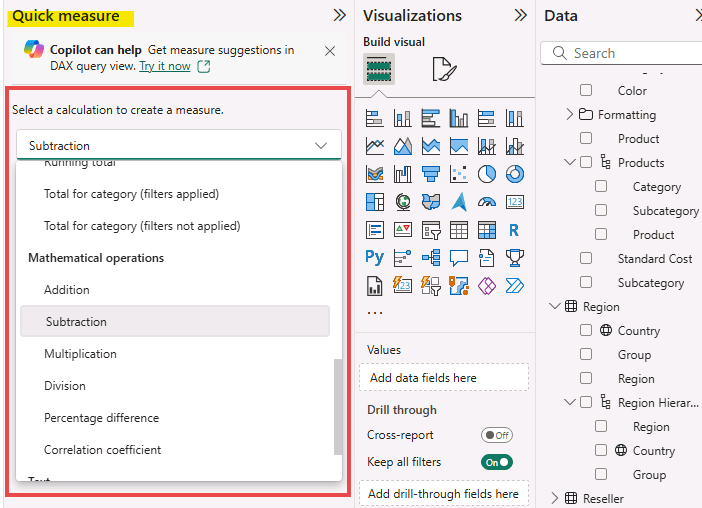Expand the Formatting folder
The image size is (702, 508).
(x=570, y=115)
